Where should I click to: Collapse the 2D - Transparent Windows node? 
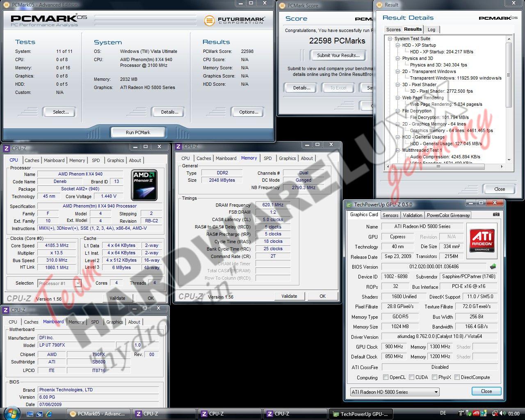(x=398, y=71)
